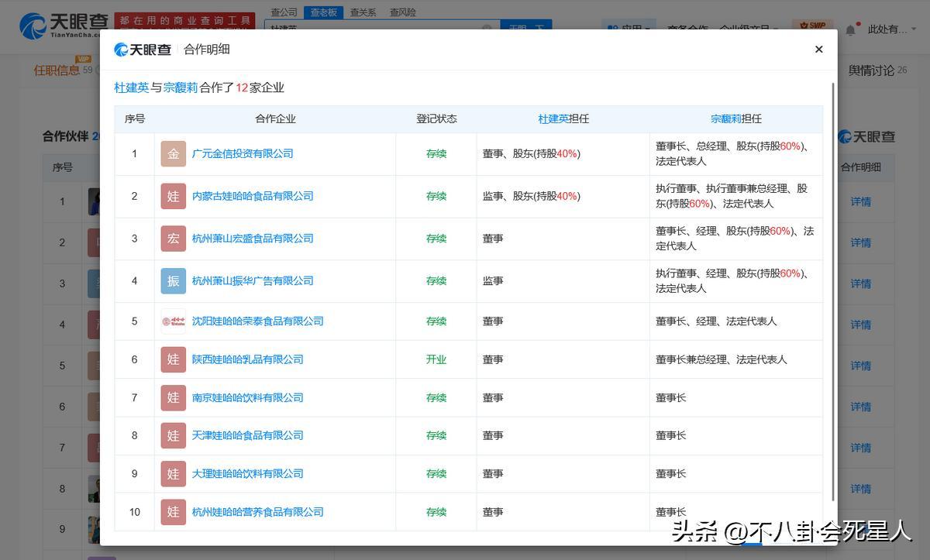This screenshot has height=560, width=930.
Task: Click the Wahaha logo for 沈阳娃哈哈荣泰食品
Action: (x=174, y=321)
